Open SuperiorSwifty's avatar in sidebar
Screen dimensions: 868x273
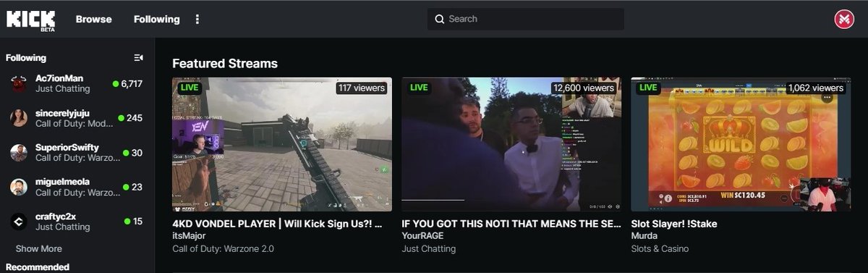(x=20, y=152)
